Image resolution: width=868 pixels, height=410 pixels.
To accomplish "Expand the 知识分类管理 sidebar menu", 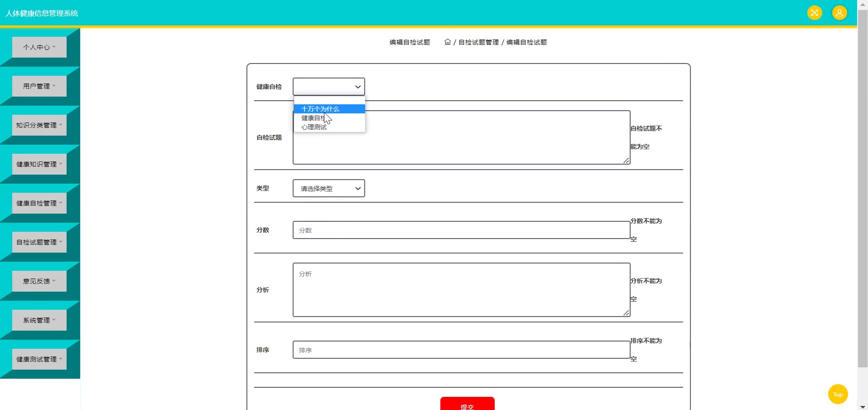I will tap(39, 125).
